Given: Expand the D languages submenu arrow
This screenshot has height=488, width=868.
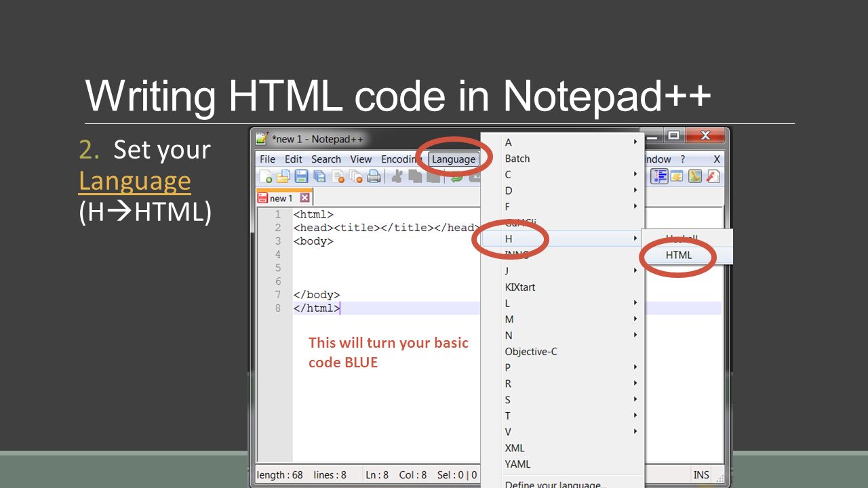Looking at the screenshot, I should pyautogui.click(x=635, y=190).
